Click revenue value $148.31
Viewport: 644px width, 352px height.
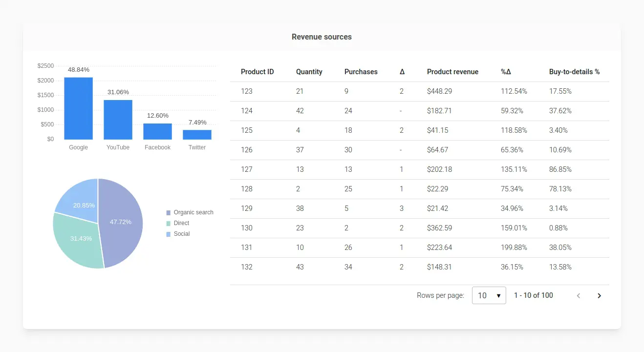click(x=439, y=267)
